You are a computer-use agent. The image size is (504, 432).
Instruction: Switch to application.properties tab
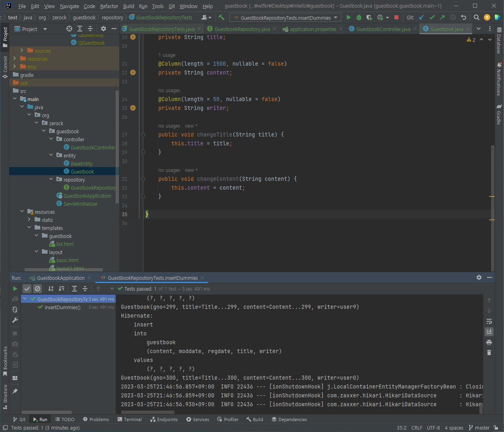313,29
